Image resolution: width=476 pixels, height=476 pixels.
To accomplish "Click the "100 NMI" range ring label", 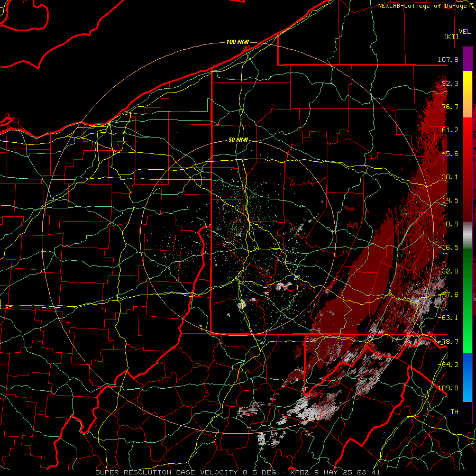I will pyautogui.click(x=237, y=42).
